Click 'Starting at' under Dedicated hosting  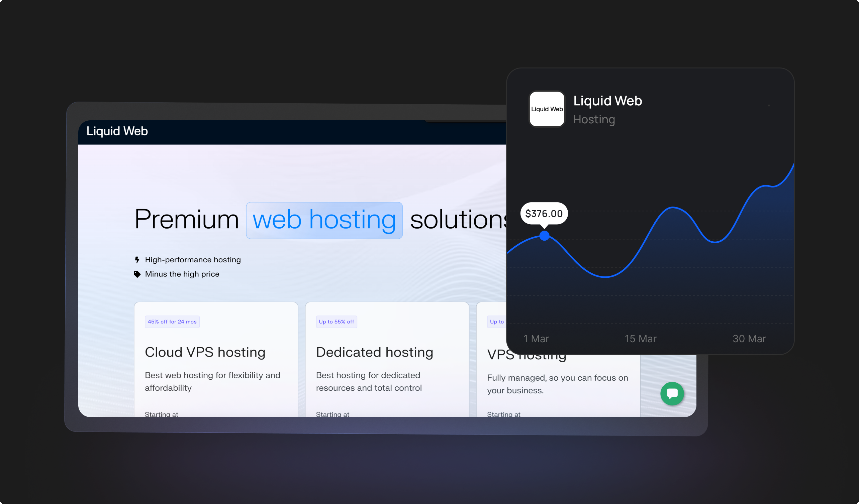click(332, 414)
